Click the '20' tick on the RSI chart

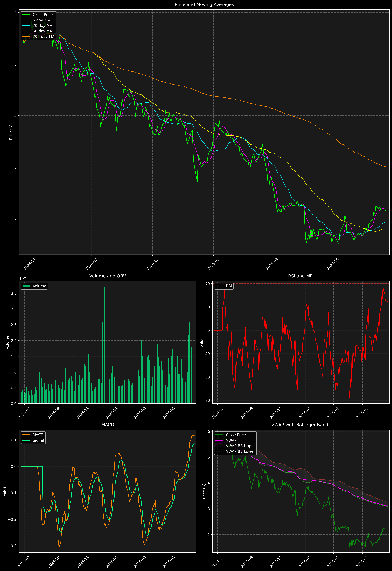pos(208,400)
